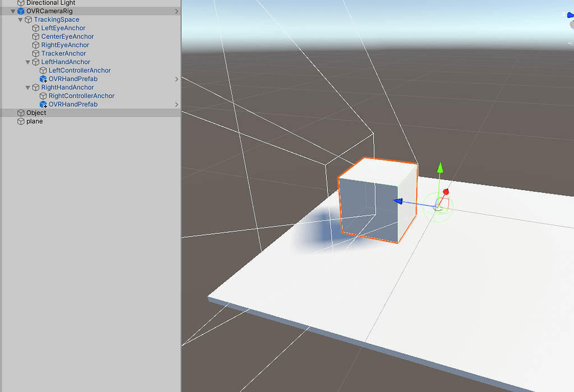The image size is (574, 392).
Task: Click the prefab icon of OVRHandPrefab under LeftHandAnchor
Action: click(x=43, y=79)
